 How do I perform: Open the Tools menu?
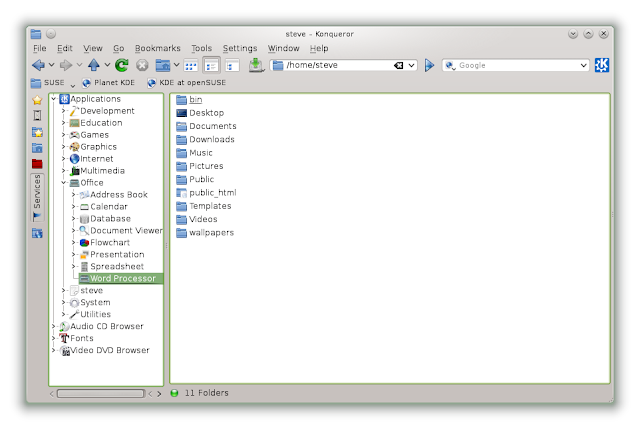(202, 48)
